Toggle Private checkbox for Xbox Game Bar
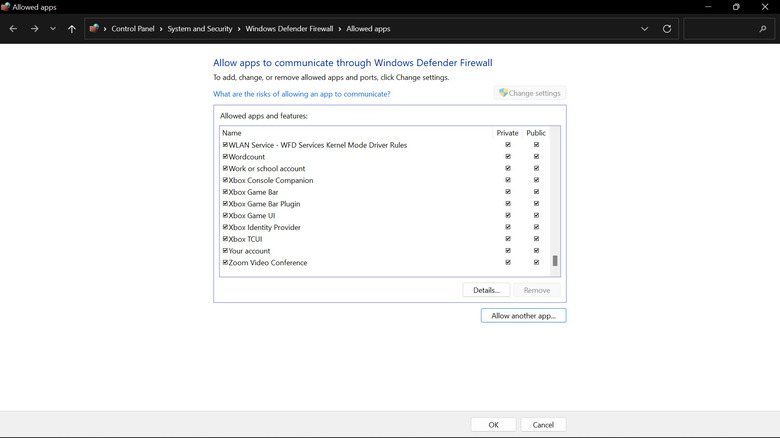This screenshot has width=780, height=438. click(x=508, y=192)
